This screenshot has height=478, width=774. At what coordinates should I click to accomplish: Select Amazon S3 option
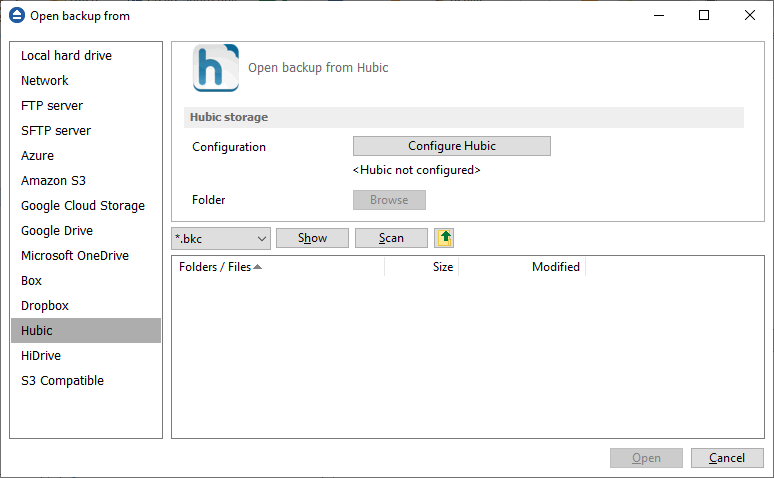[86, 181]
